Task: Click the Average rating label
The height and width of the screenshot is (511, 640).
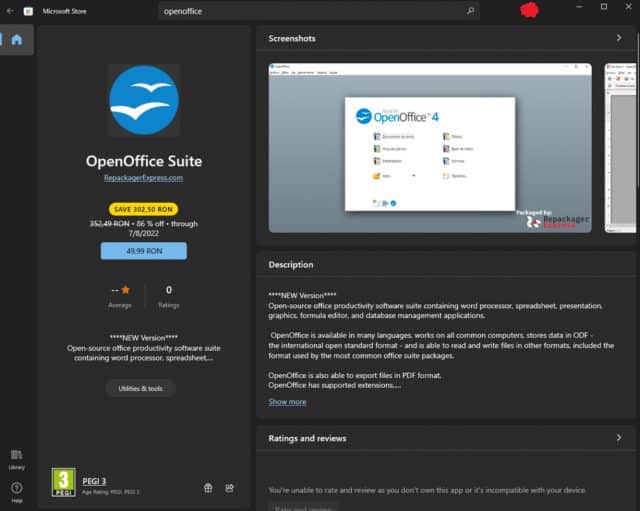Action: (120, 305)
